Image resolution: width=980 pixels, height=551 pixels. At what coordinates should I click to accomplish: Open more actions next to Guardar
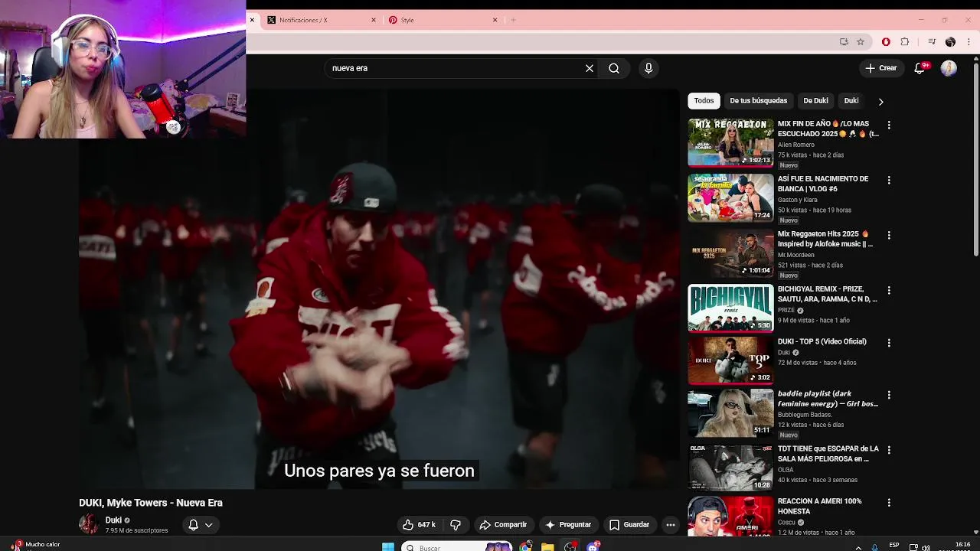tap(671, 524)
